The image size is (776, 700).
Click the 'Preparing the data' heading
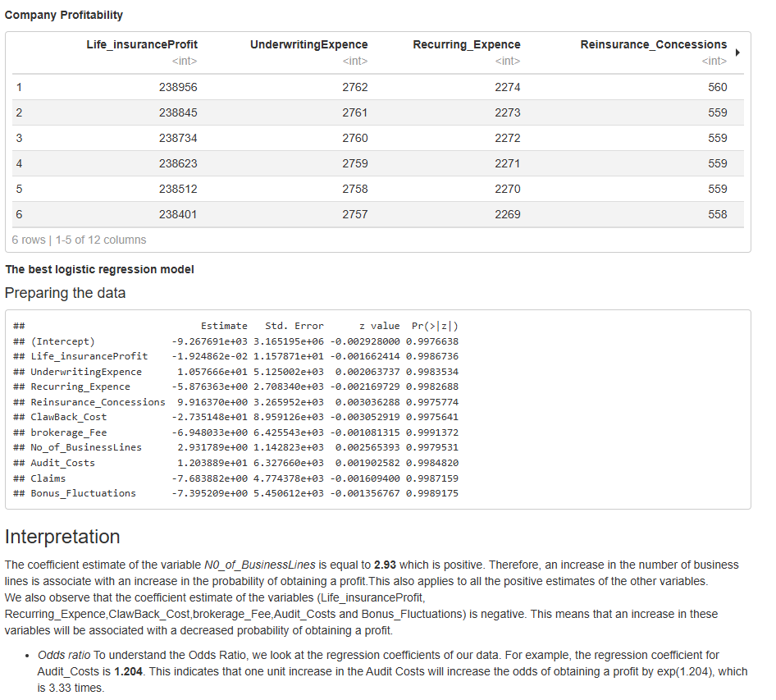(66, 293)
